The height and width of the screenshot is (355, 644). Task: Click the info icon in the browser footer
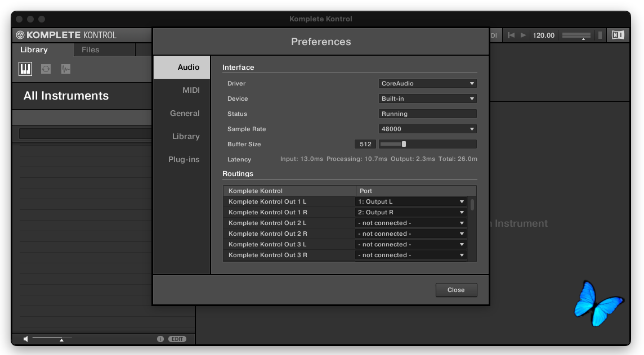tap(160, 339)
